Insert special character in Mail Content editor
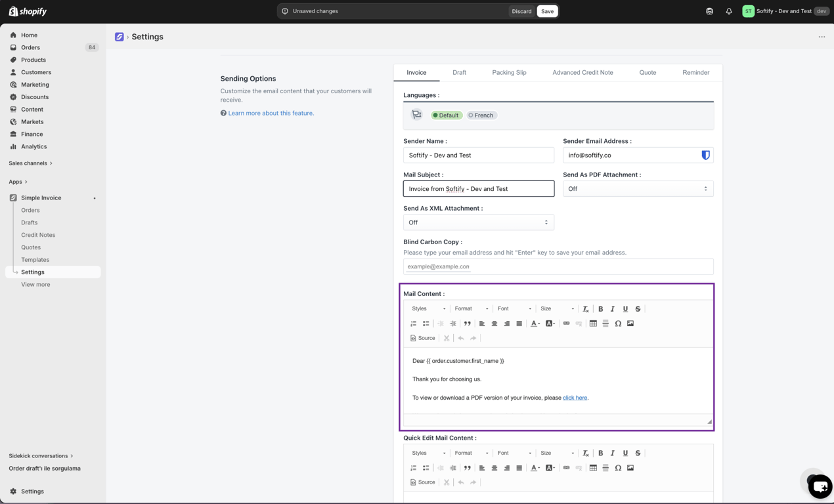The image size is (834, 504). [618, 324]
